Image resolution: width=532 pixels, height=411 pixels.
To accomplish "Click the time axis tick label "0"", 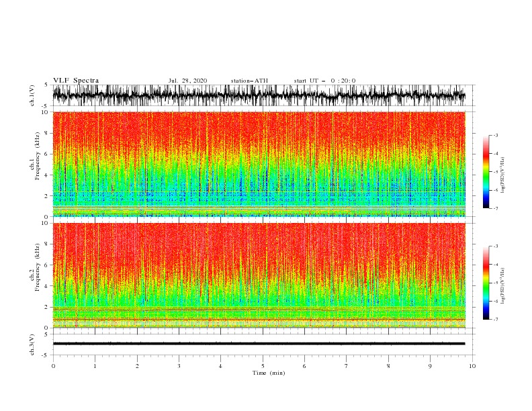I will tap(53, 366).
